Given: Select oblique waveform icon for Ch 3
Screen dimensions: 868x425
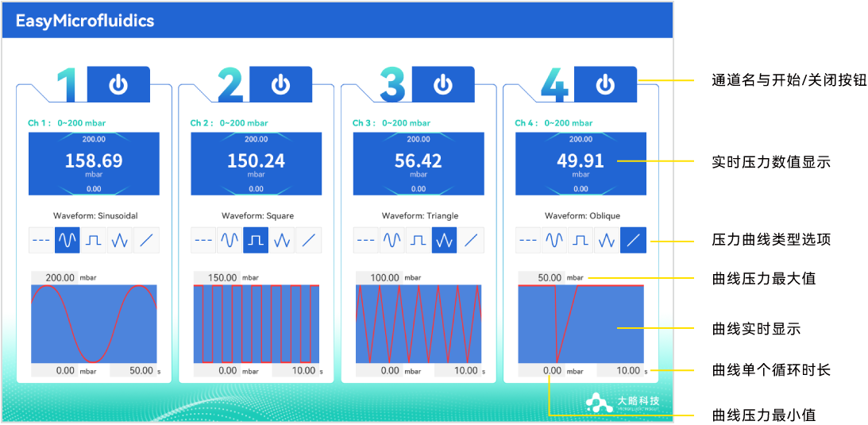Looking at the screenshot, I should tap(471, 240).
